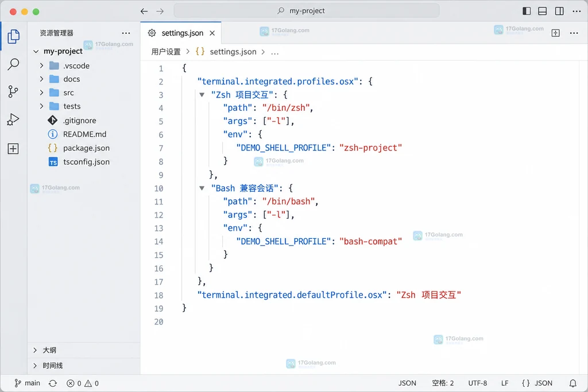Viewport: 588px width, 392px height.
Task: Click the sync changes icon in status bar
Action: click(53, 383)
